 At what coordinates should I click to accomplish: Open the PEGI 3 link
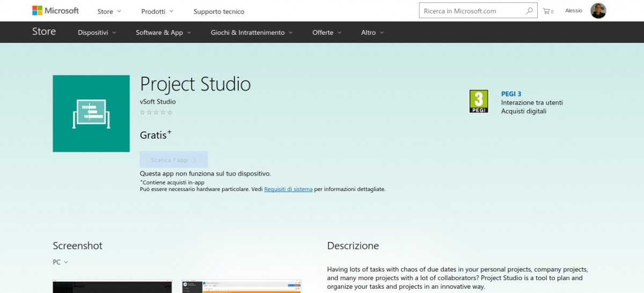coord(511,94)
